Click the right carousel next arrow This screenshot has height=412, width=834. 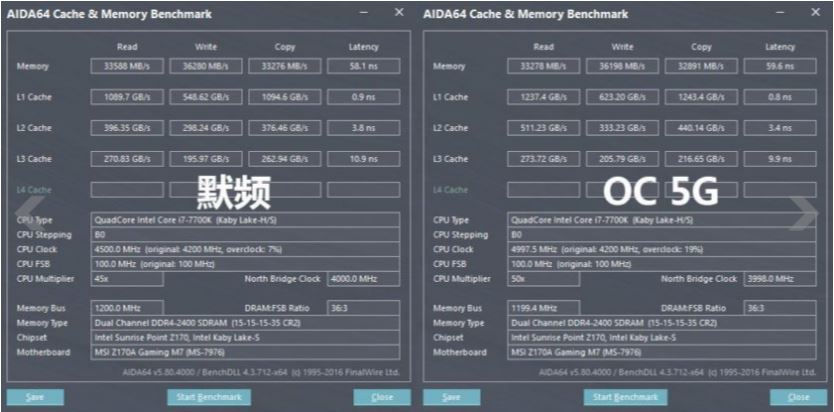[x=804, y=212]
